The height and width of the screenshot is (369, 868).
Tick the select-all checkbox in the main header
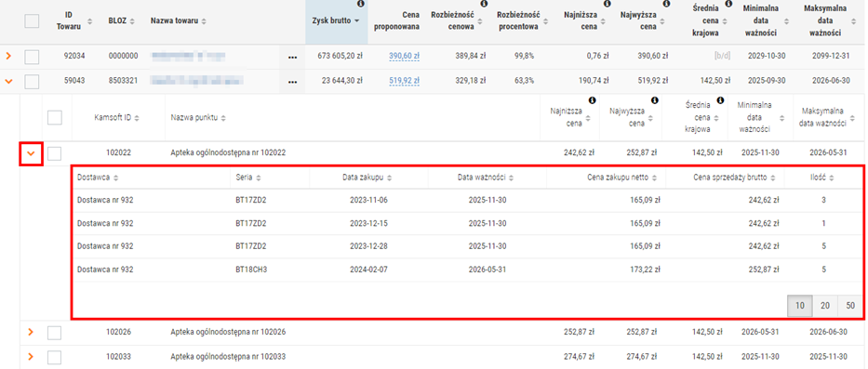pyautogui.click(x=33, y=21)
